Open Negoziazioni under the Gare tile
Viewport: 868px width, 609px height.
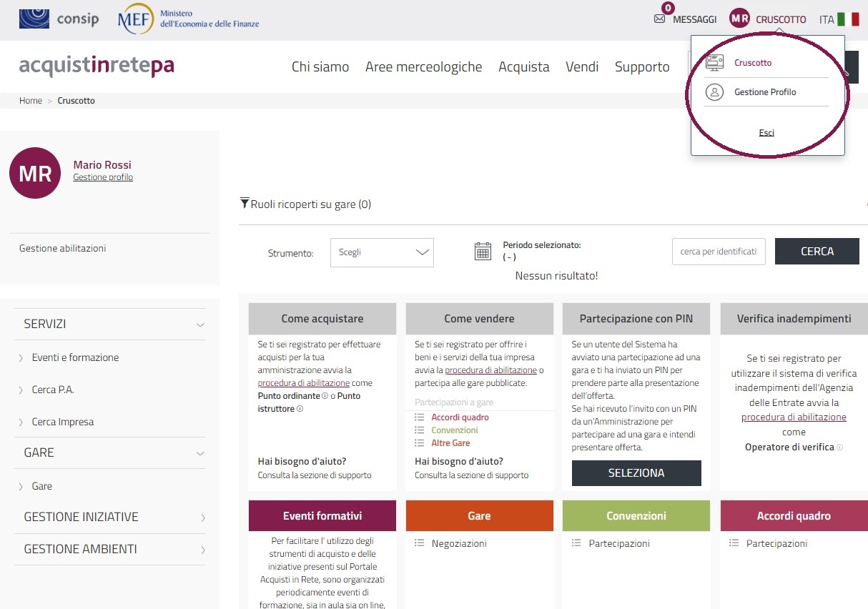458,543
